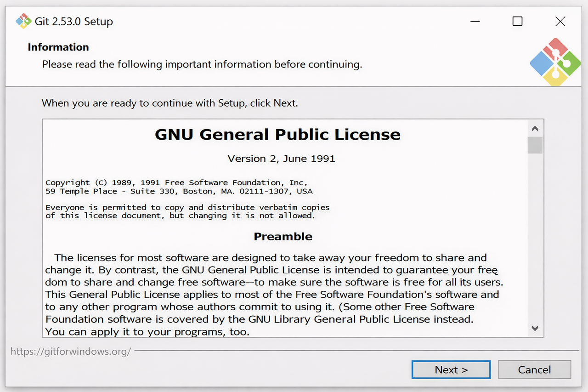Screen dimensions: 588x392
Task: Click the "When you are ready" instruction text
Action: click(x=170, y=103)
